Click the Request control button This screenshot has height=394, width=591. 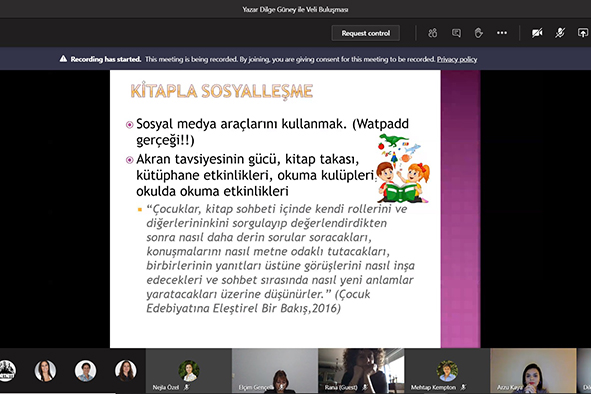[x=366, y=33]
